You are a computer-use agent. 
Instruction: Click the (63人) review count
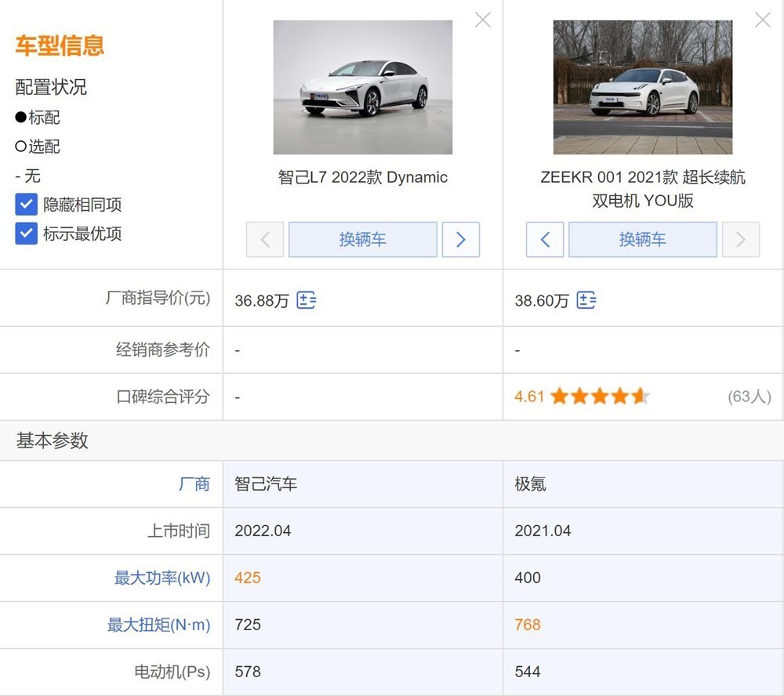pos(750,397)
